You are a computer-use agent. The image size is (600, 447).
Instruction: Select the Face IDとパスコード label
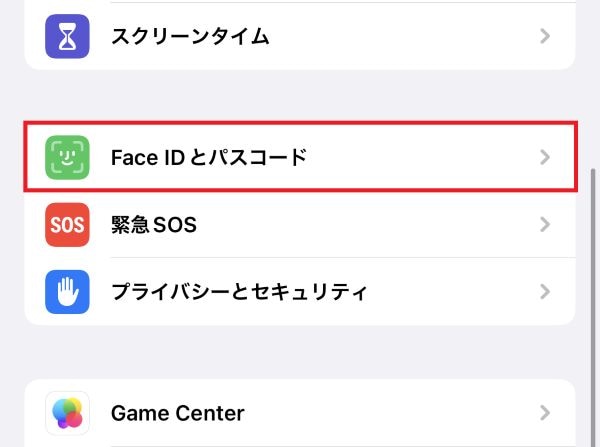pyautogui.click(x=208, y=157)
